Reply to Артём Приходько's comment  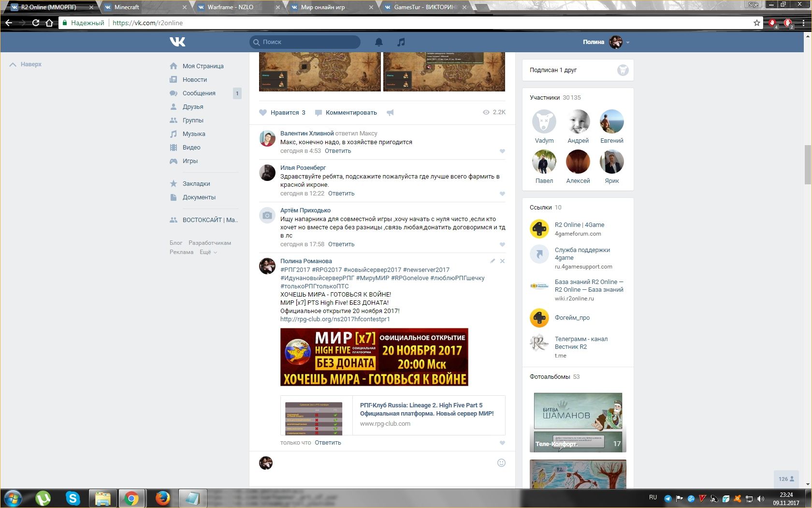[341, 244]
